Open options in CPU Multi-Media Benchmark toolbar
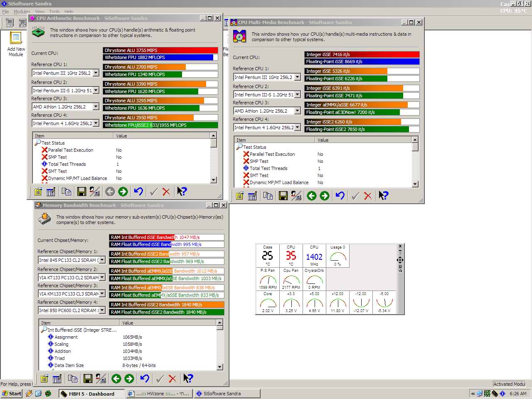532x399 pixels. 240,196
